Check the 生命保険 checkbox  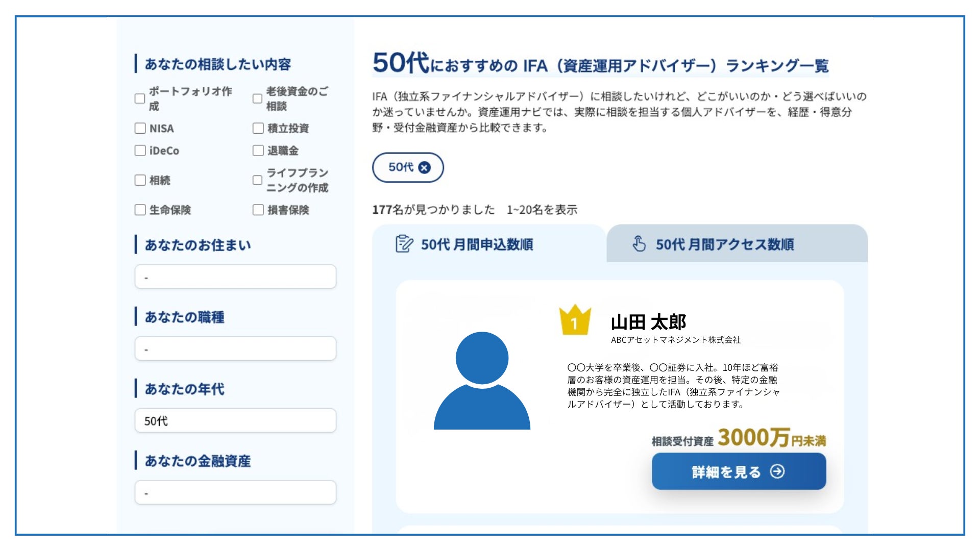(140, 210)
